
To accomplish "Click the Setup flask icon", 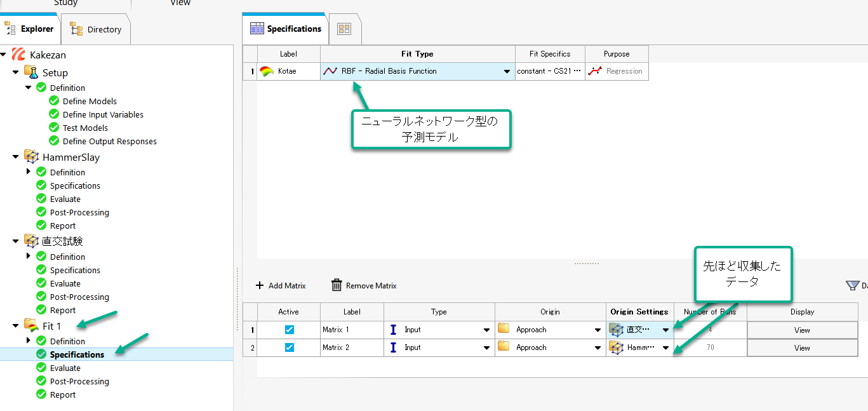I will click(31, 72).
